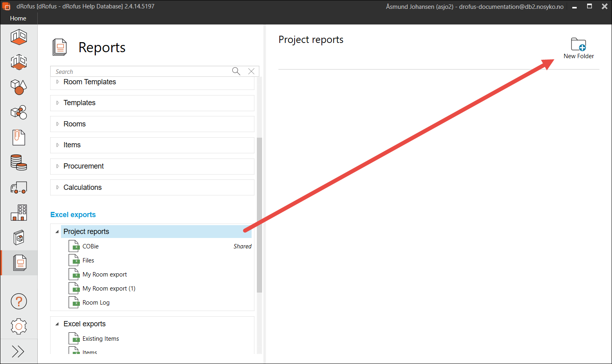The image size is (612, 364).
Task: Click the My Room export (1) file icon
Action: click(74, 289)
